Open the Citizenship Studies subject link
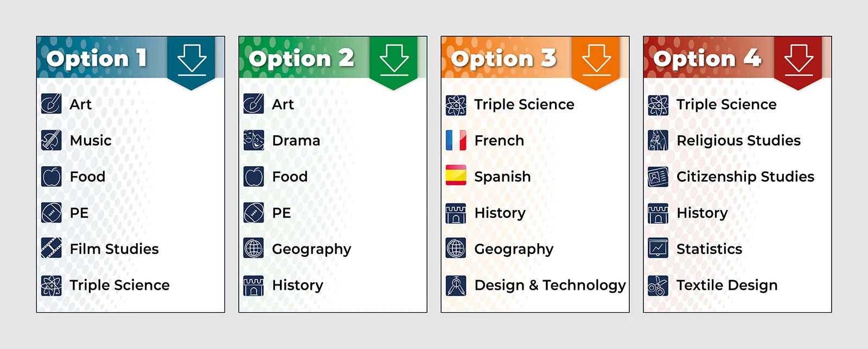The height and width of the screenshot is (349, 868). click(745, 177)
